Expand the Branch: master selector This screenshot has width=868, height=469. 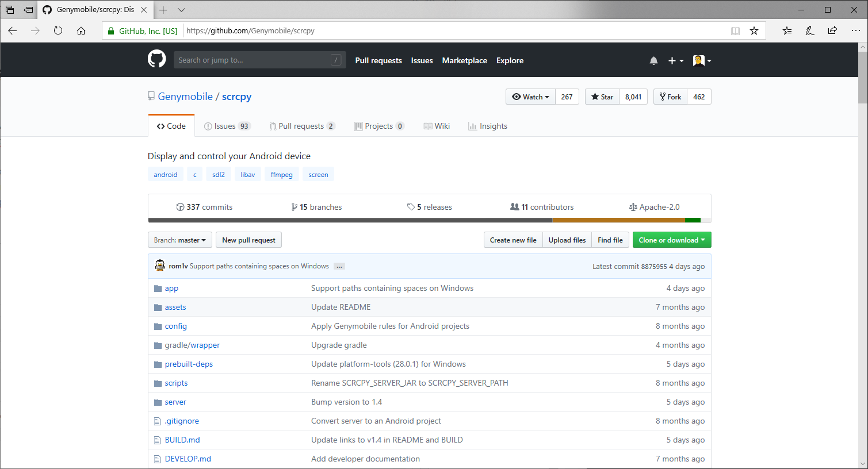[x=179, y=240]
